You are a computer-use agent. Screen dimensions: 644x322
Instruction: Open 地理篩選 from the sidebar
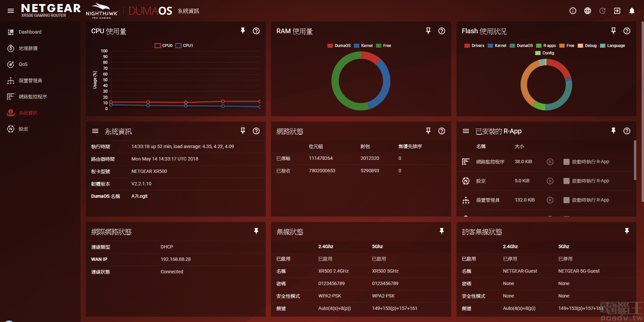pyautogui.click(x=28, y=48)
